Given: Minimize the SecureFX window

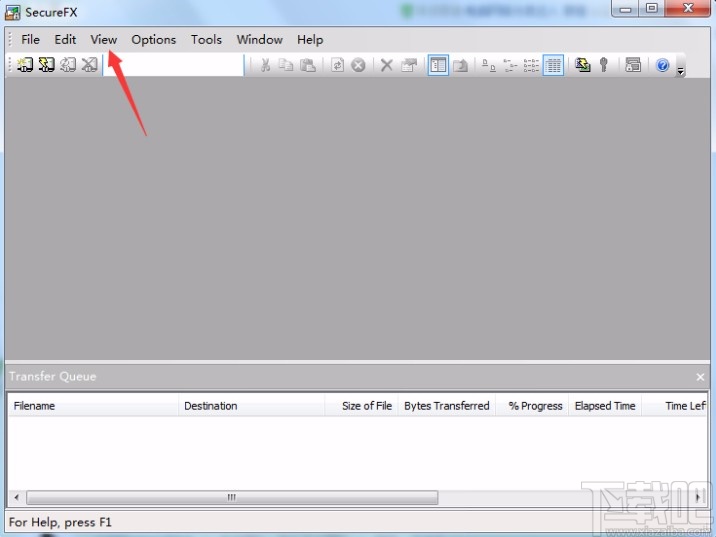Looking at the screenshot, I should (626, 9).
